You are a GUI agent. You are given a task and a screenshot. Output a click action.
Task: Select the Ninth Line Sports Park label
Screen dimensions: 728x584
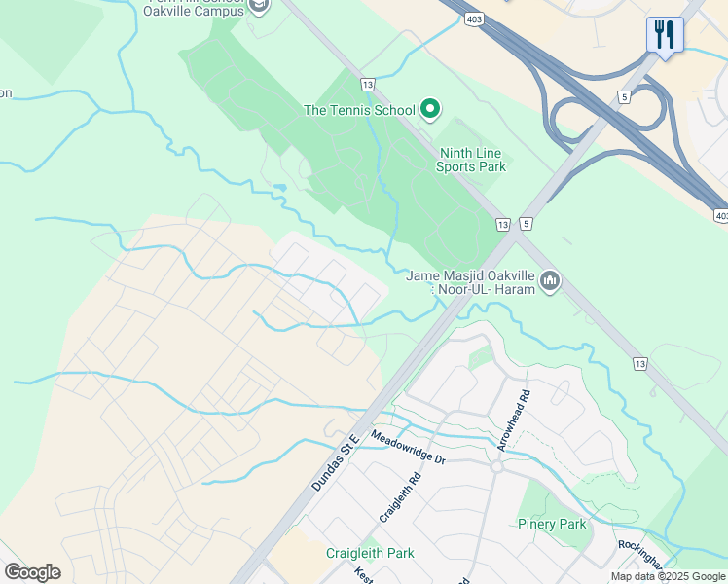tap(470, 160)
